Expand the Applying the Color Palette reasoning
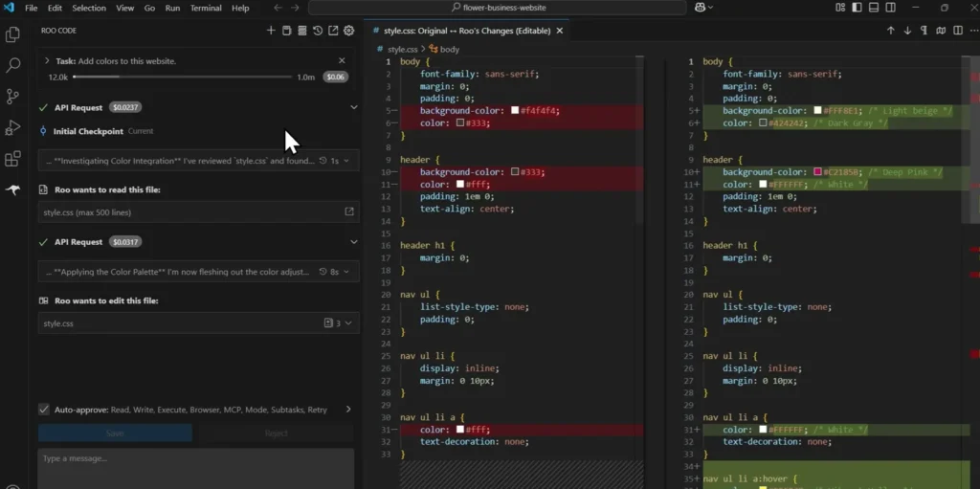This screenshot has height=489, width=980. (x=346, y=272)
